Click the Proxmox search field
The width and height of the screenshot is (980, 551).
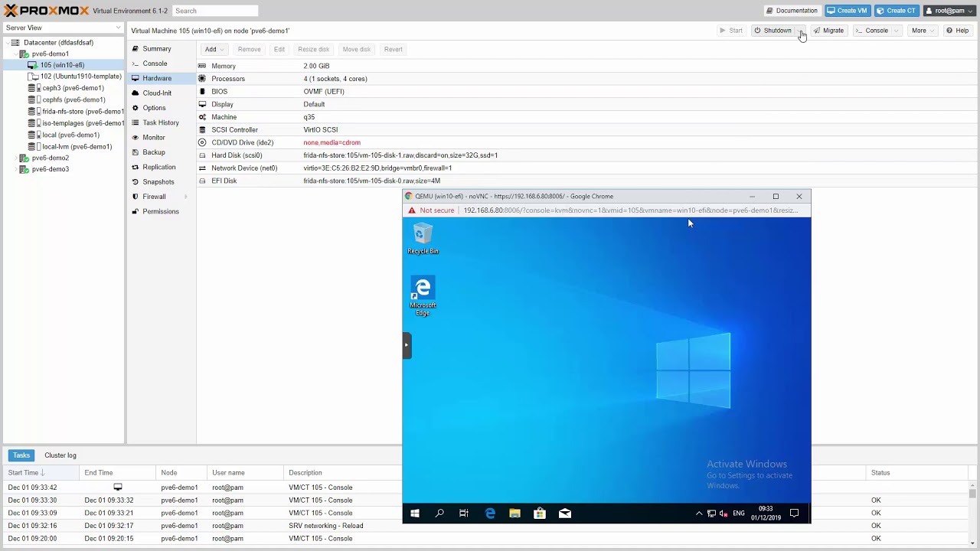(x=215, y=11)
